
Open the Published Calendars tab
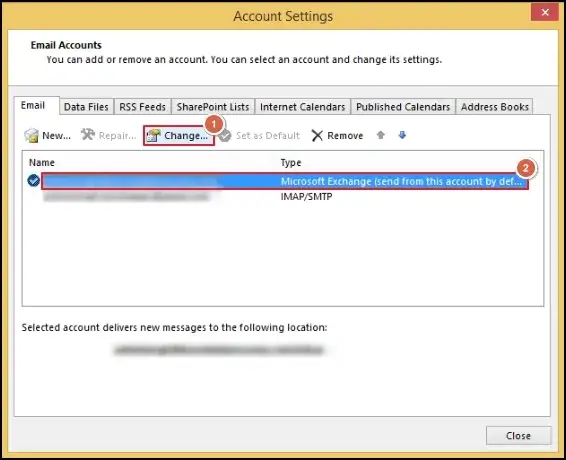point(403,107)
